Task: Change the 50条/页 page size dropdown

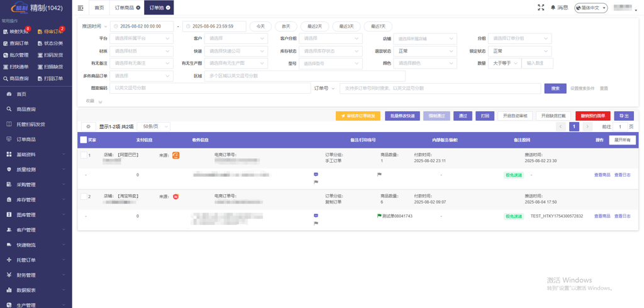Action: click(x=153, y=127)
